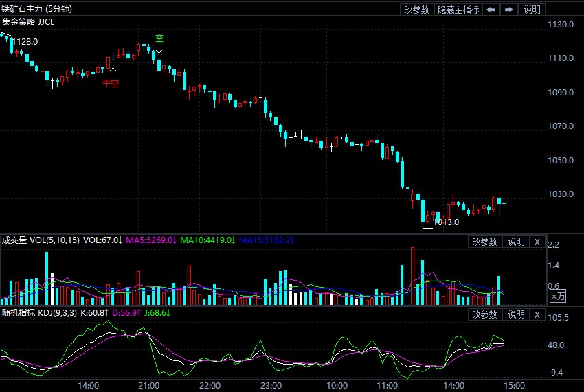
Task: Open 说明 for the main chart indicator
Action: [x=532, y=10]
